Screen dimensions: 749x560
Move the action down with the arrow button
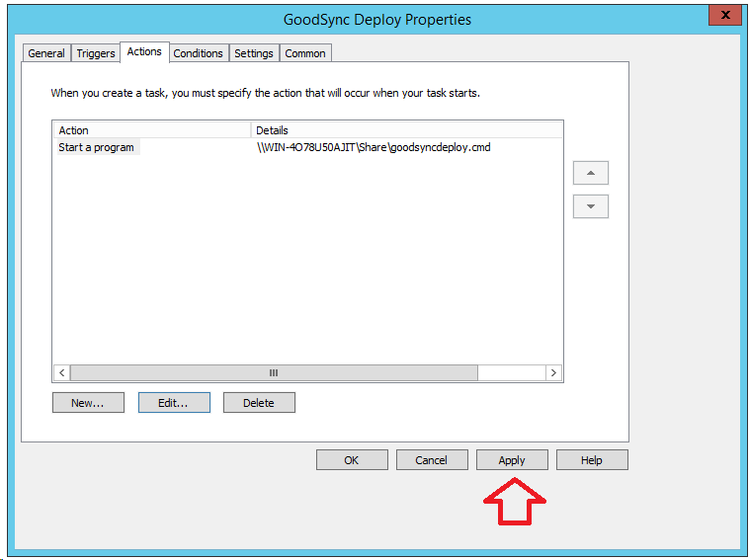(591, 206)
